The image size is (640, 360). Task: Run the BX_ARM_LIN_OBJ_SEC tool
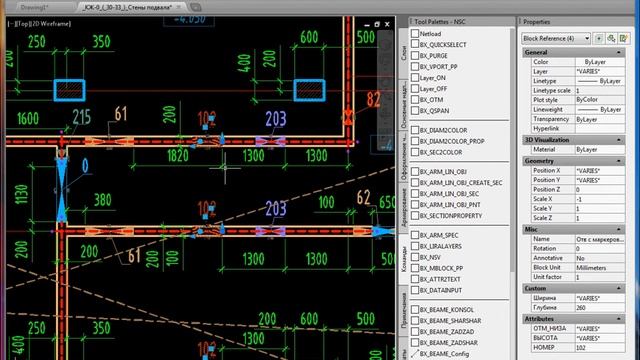(445, 194)
